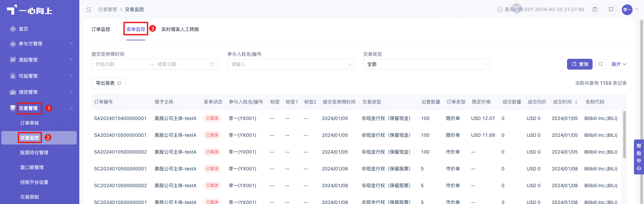Click 已取消 status on row SA2024010400000001

[x=212, y=118]
